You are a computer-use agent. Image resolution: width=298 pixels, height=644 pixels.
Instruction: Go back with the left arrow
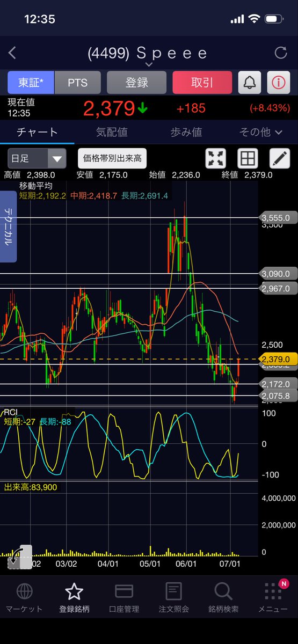(12, 53)
